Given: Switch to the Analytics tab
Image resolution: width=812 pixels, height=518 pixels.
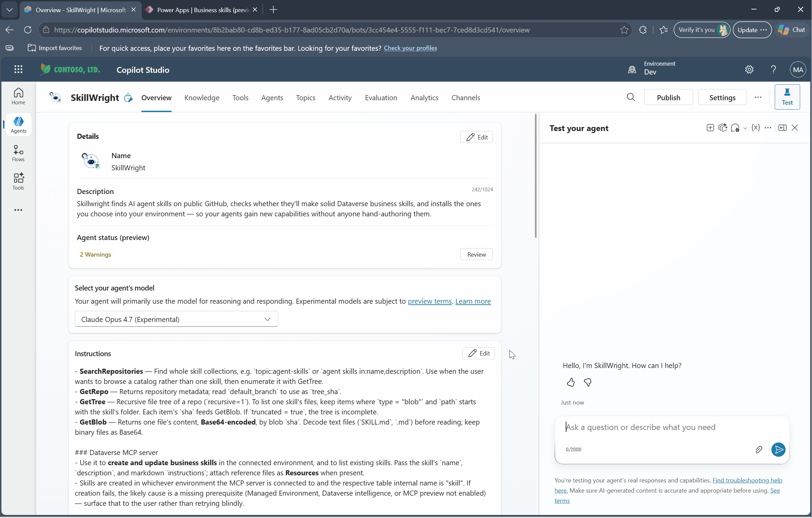Looking at the screenshot, I should coord(424,98).
